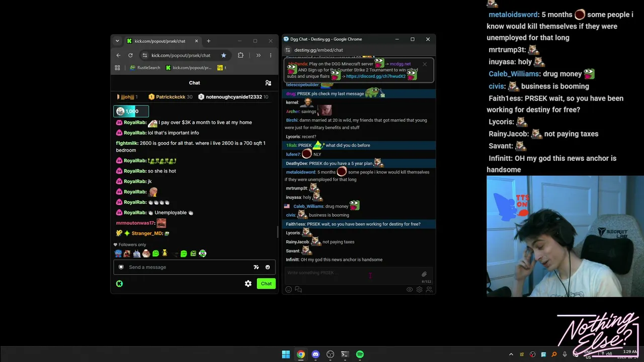Screen dimensions: 644x362
Task: Click the microphone icon in system tray
Action: [565, 354]
